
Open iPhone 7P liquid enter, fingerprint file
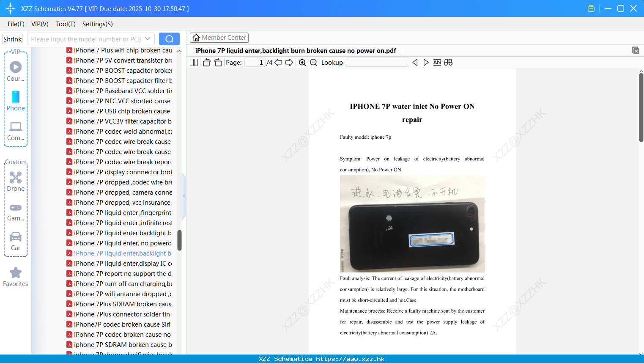tap(119, 213)
